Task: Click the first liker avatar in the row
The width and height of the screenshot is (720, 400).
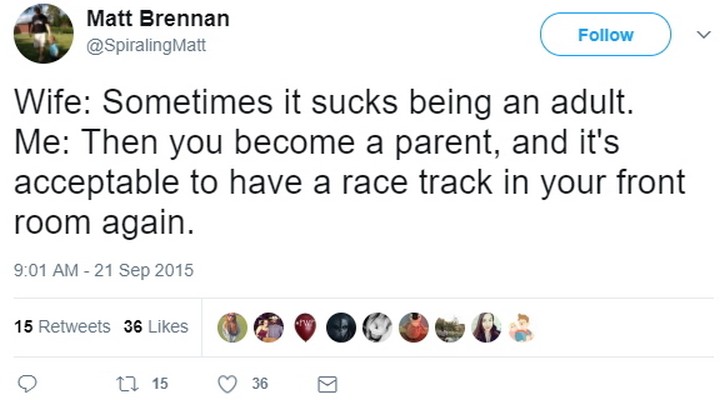Action: pos(232,327)
